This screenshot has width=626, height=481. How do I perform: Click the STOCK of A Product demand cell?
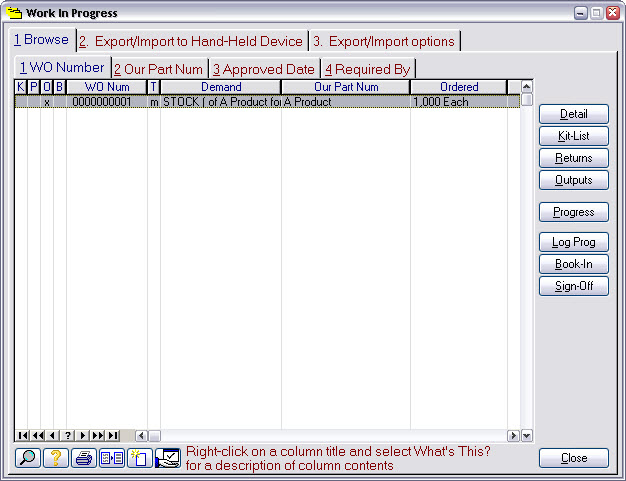coord(221,102)
